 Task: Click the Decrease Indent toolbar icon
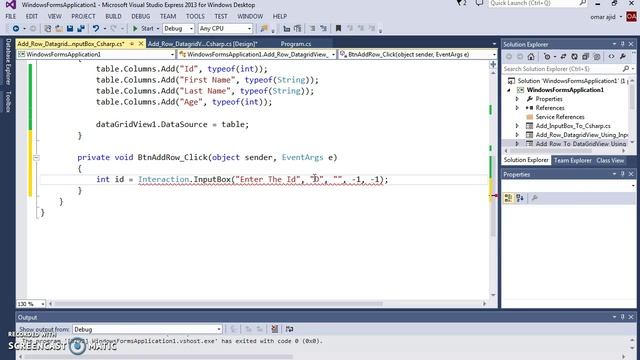click(x=287, y=29)
